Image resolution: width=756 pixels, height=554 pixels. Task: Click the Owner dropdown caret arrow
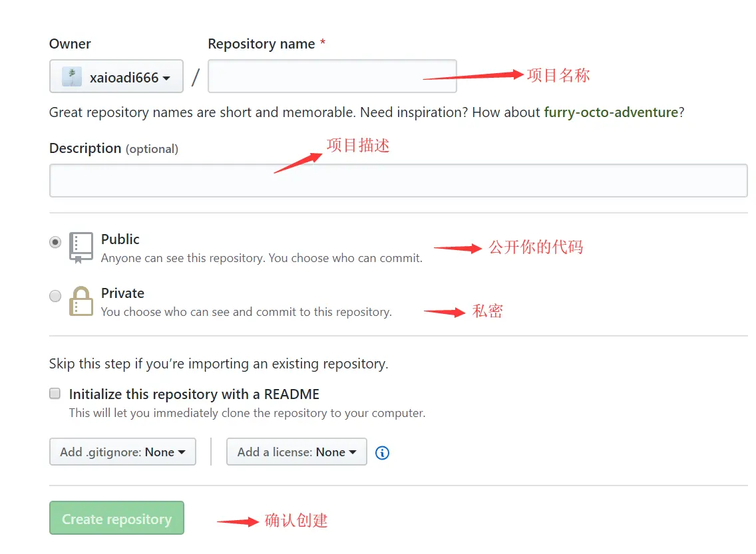tap(166, 78)
